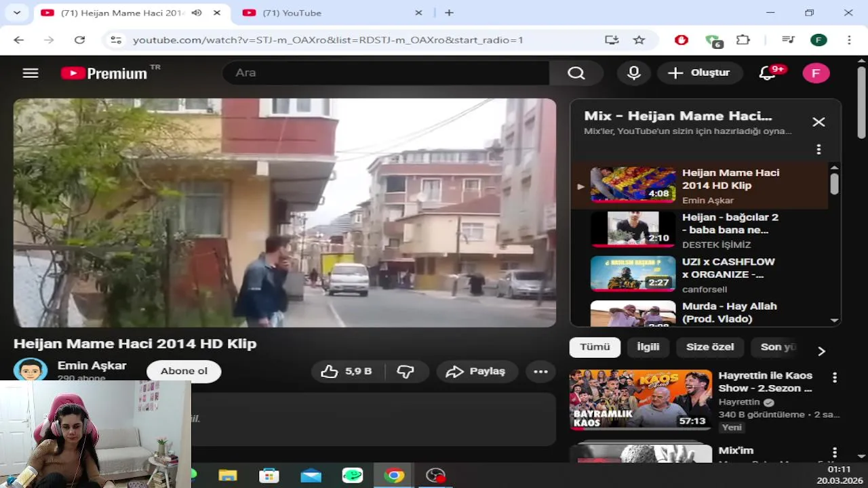This screenshot has height=488, width=868.
Task: Open the notifications bell
Action: [x=768, y=73]
